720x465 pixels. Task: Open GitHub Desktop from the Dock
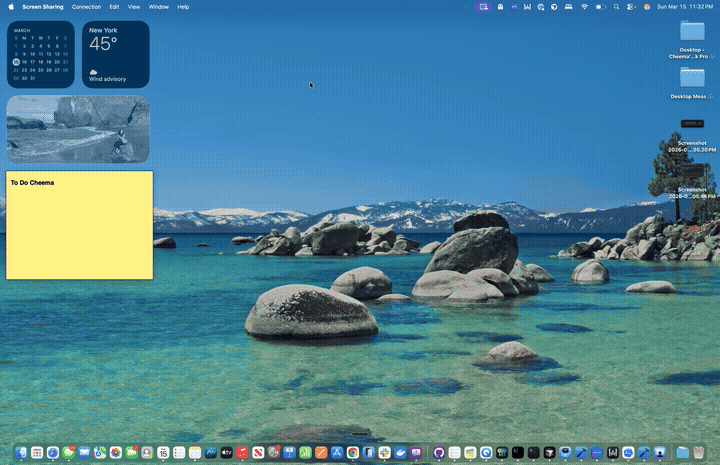439,453
